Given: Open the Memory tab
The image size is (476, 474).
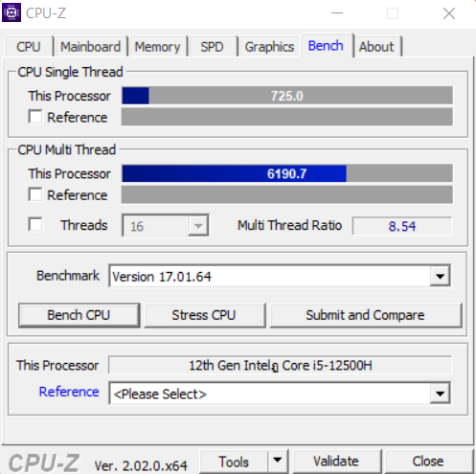Looking at the screenshot, I should pos(157,47).
